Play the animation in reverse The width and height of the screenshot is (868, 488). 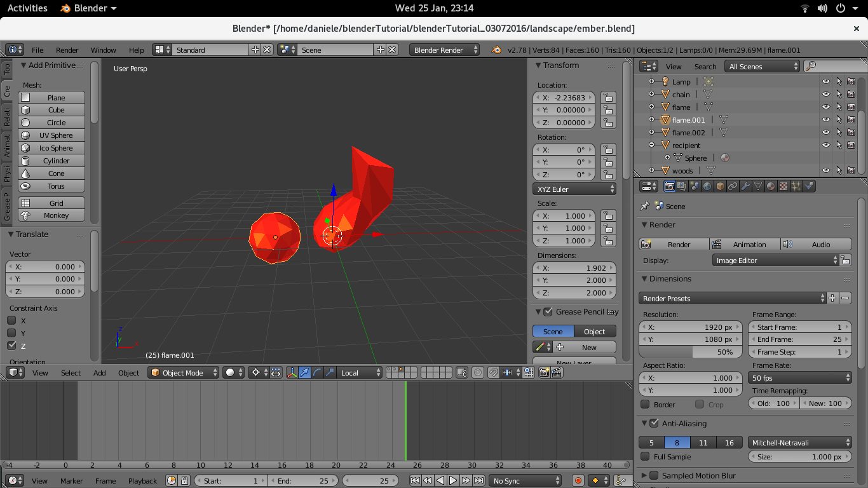click(x=440, y=481)
